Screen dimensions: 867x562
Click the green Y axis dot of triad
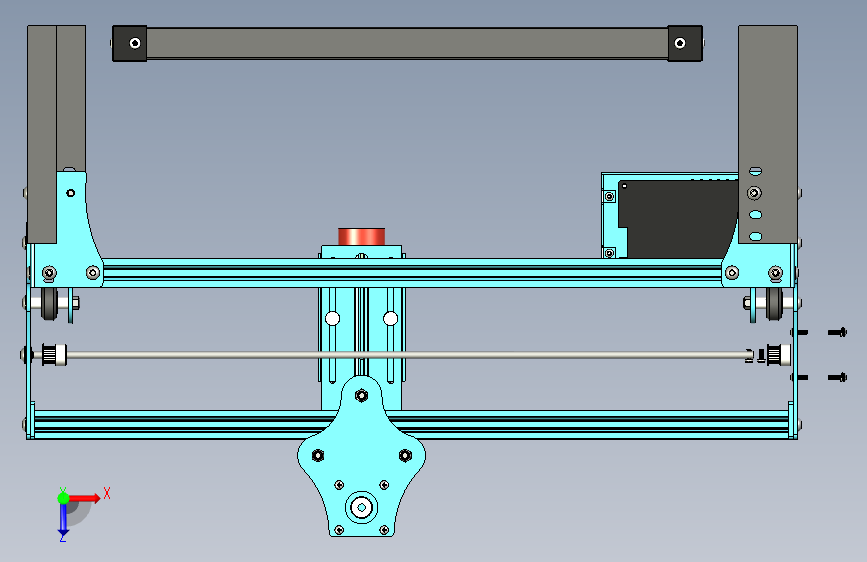point(63,498)
